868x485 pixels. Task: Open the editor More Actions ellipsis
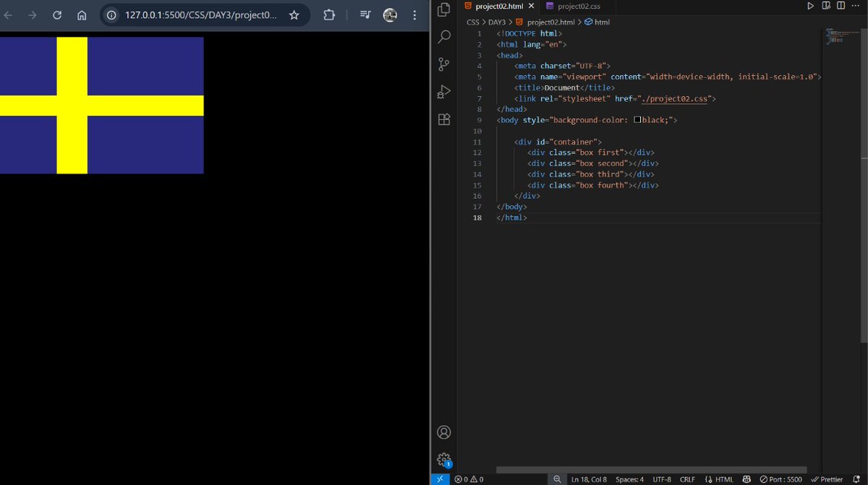coord(856,6)
